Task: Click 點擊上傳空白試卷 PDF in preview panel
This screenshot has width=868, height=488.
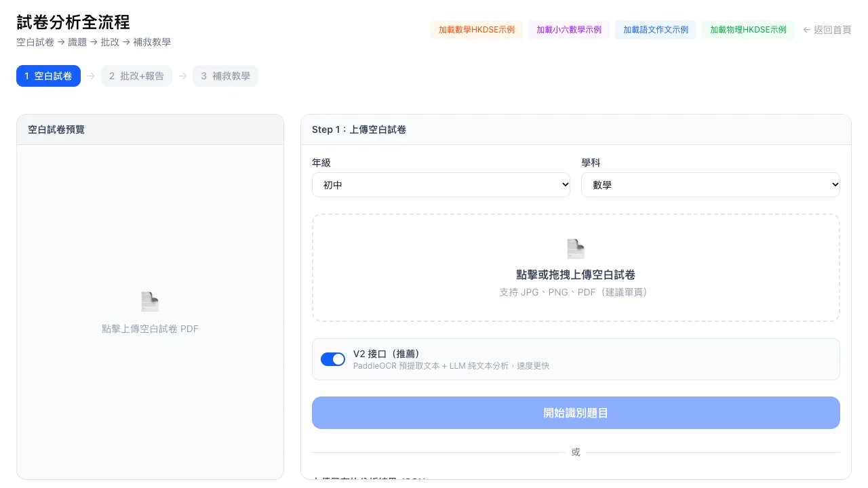Action: [150, 329]
